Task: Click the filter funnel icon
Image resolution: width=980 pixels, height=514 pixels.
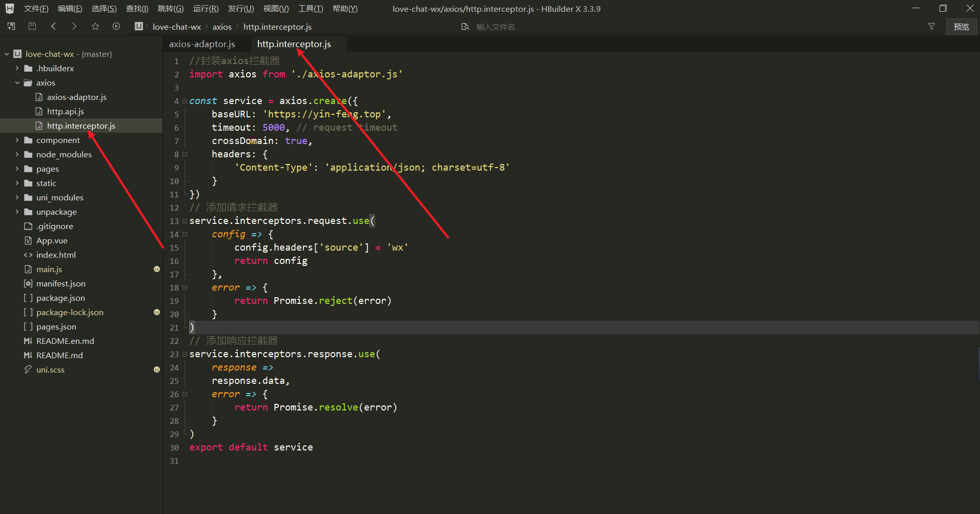Action: pyautogui.click(x=931, y=27)
